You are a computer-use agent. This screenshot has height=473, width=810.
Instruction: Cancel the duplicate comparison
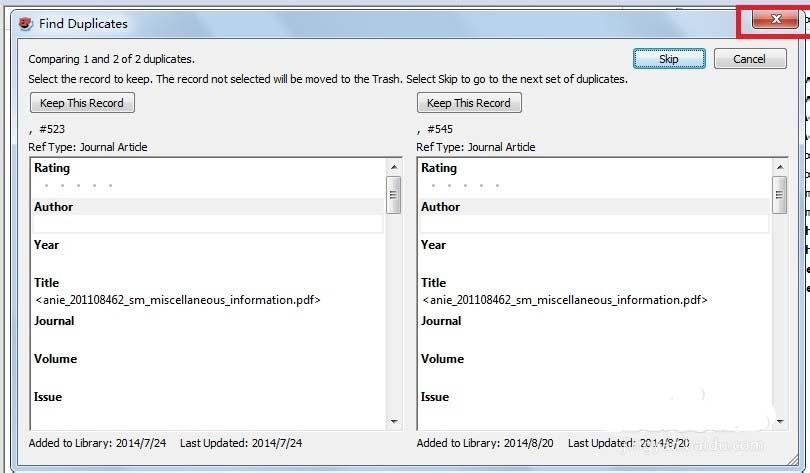point(749,59)
